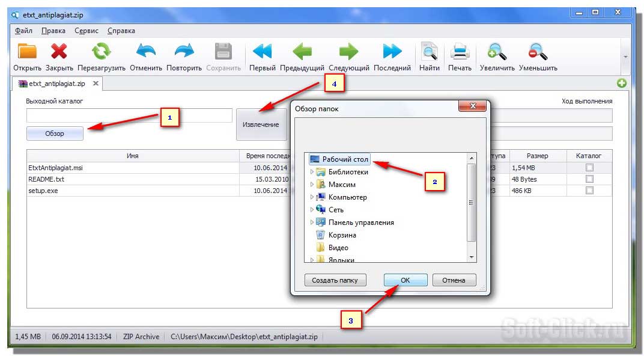Toggle the Catalog checkbox for setup.exe
The height and width of the screenshot is (356, 644).
click(589, 191)
